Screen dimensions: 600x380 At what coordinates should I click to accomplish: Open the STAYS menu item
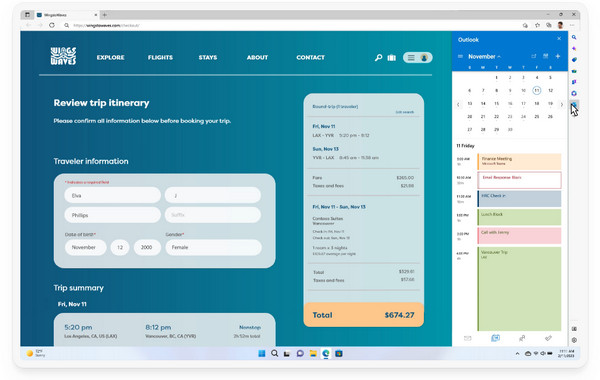click(208, 57)
